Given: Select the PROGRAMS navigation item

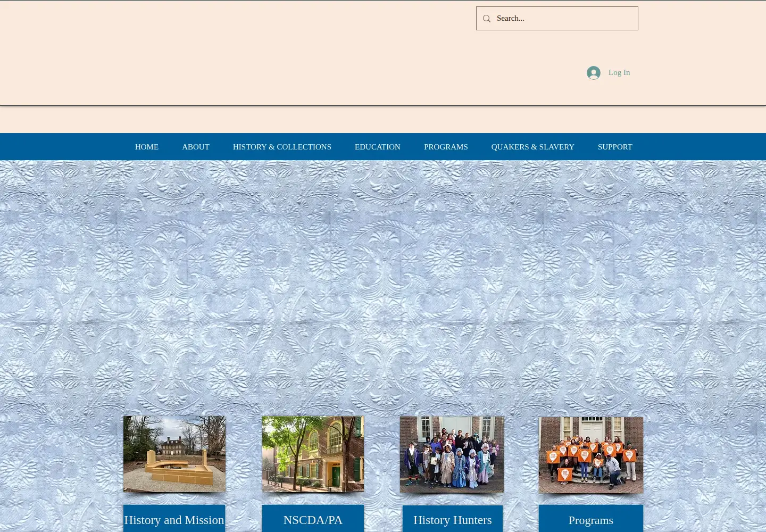Looking at the screenshot, I should [446, 147].
